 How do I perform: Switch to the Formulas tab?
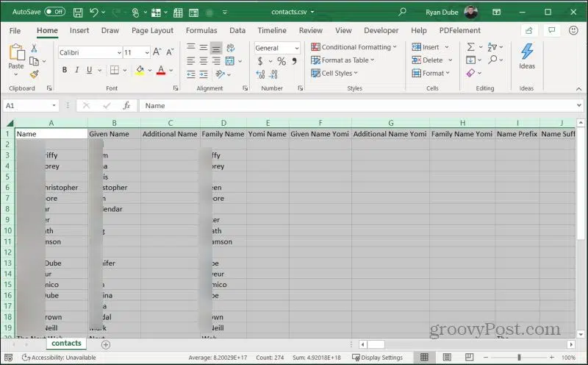(x=201, y=30)
